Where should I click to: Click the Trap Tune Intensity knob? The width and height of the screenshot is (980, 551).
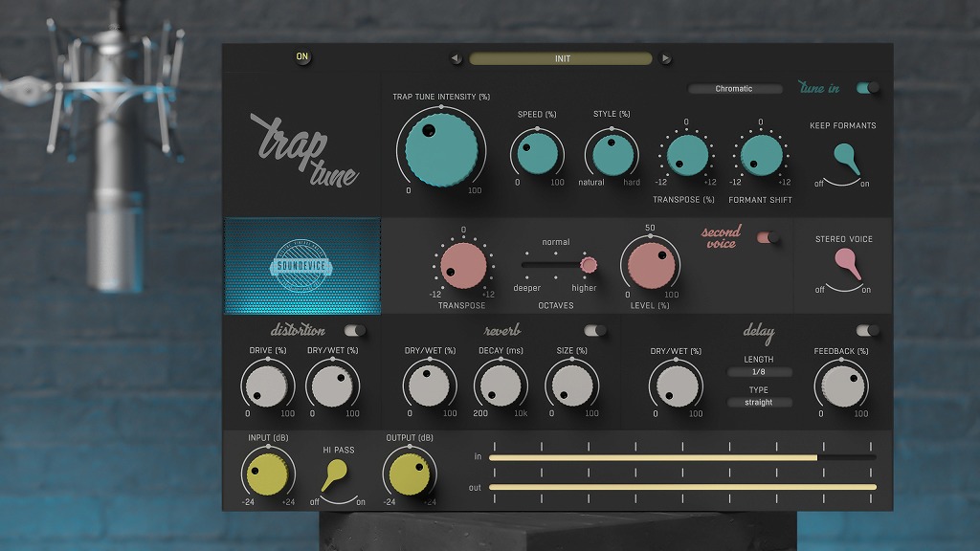click(440, 145)
